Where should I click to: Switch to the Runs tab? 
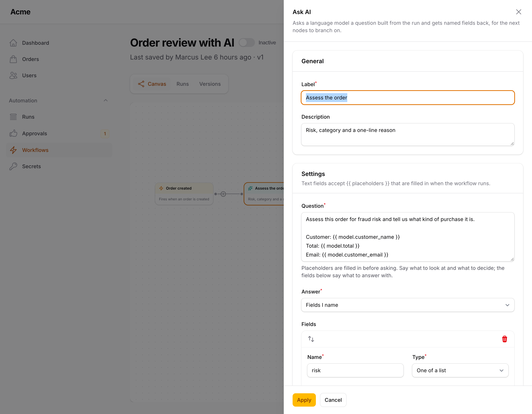point(183,84)
